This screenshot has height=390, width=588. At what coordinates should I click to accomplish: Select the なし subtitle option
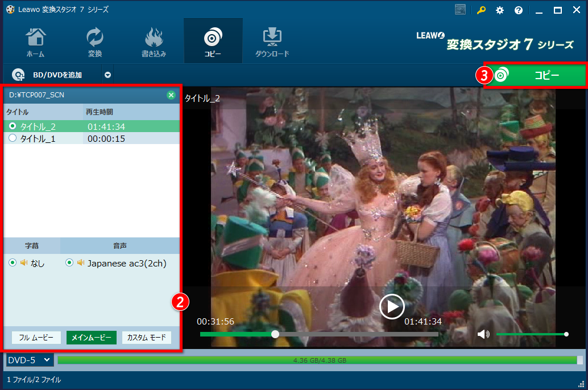click(13, 263)
